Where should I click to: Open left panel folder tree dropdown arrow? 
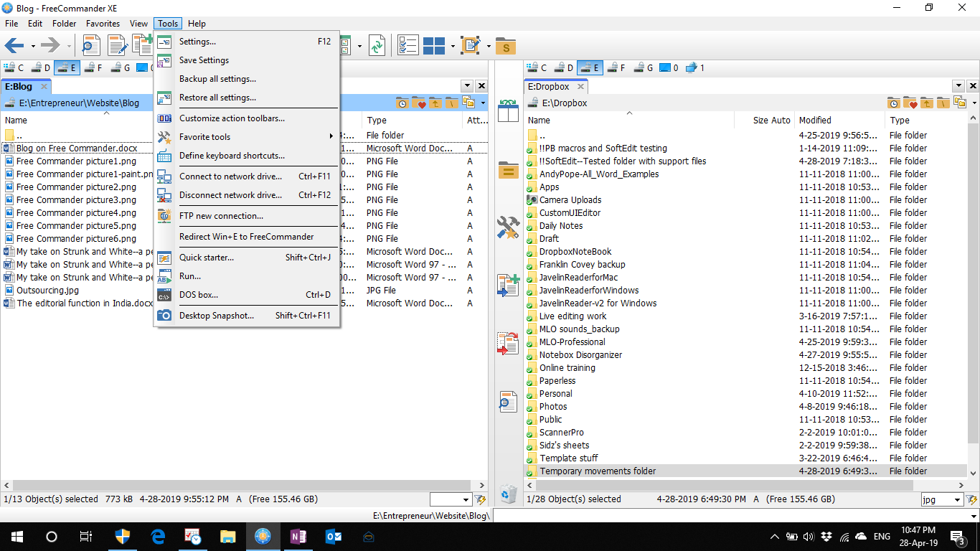483,103
